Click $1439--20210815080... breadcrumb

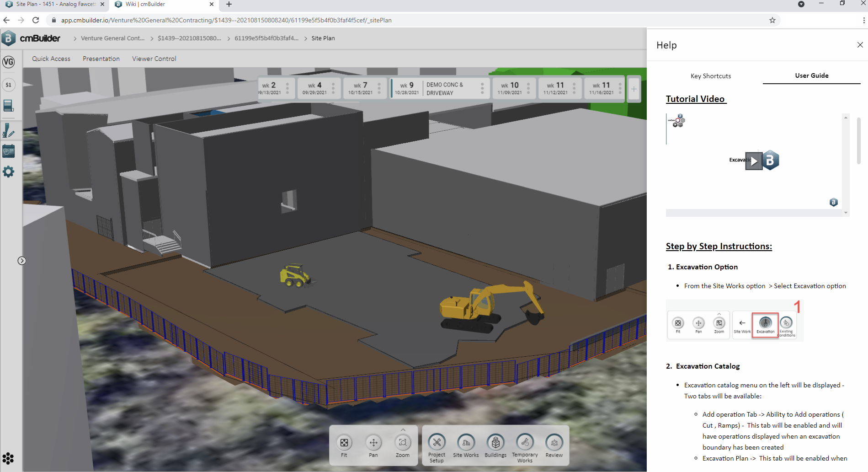[x=189, y=38]
